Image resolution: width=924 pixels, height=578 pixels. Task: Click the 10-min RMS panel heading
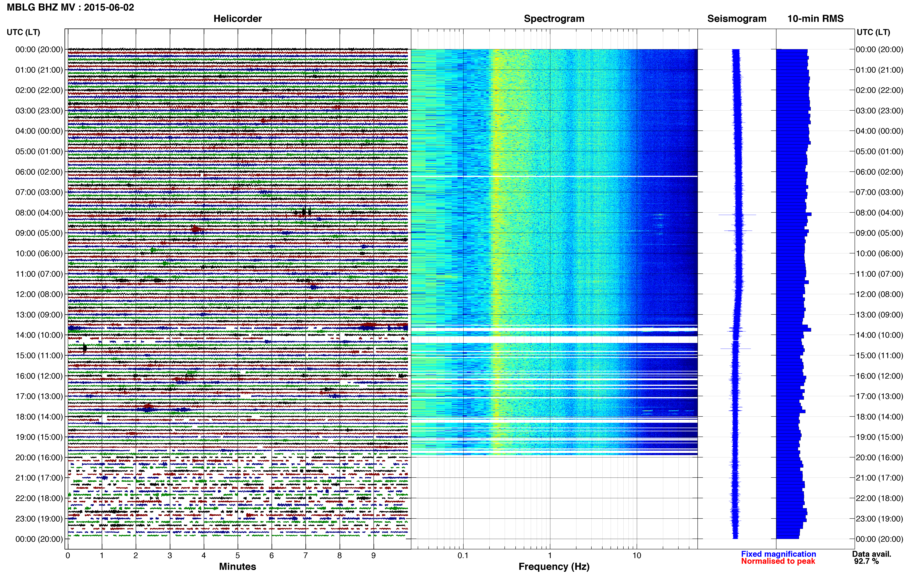pyautogui.click(x=815, y=18)
